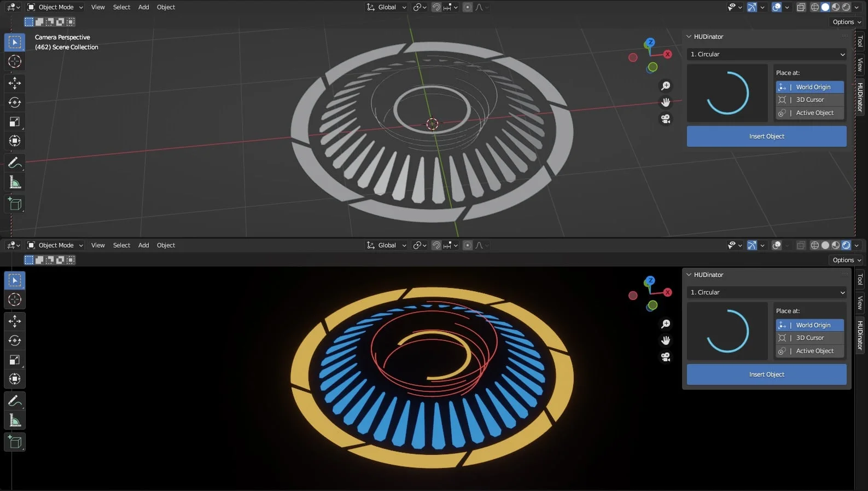This screenshot has width=868, height=491.
Task: Select World Origin placement in bottom HUDinator panel
Action: [809, 325]
